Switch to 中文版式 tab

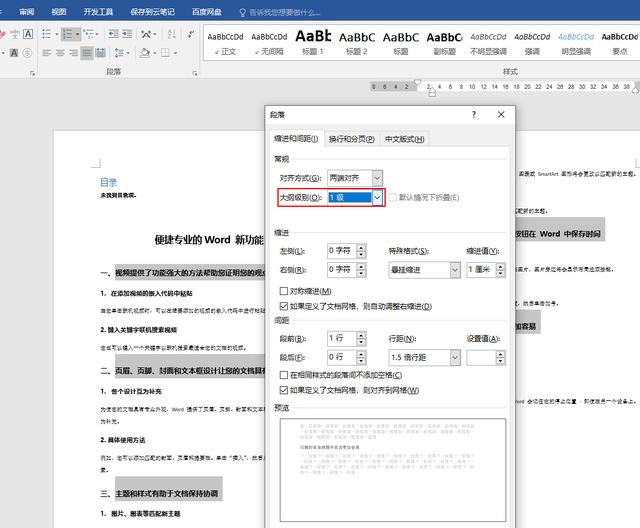[404, 139]
